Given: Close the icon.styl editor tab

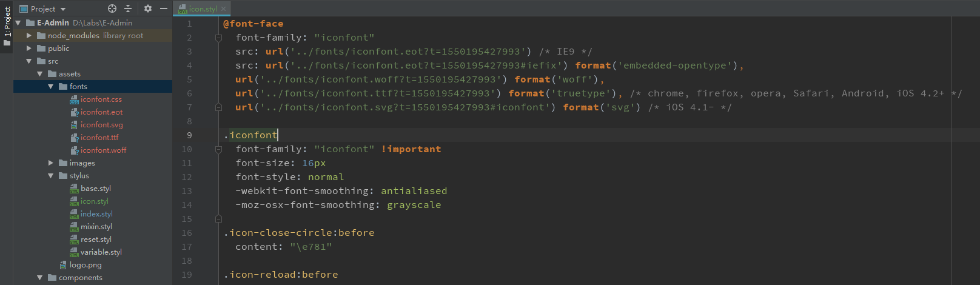Looking at the screenshot, I should 224,8.
